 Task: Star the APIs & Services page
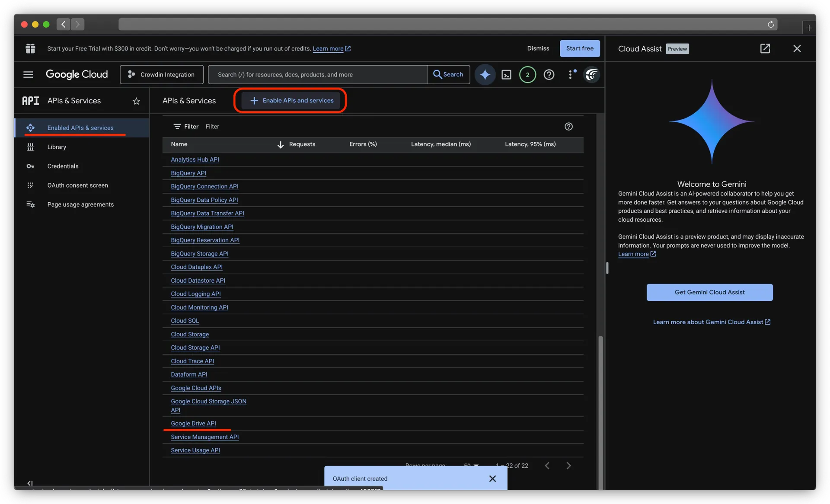(136, 101)
